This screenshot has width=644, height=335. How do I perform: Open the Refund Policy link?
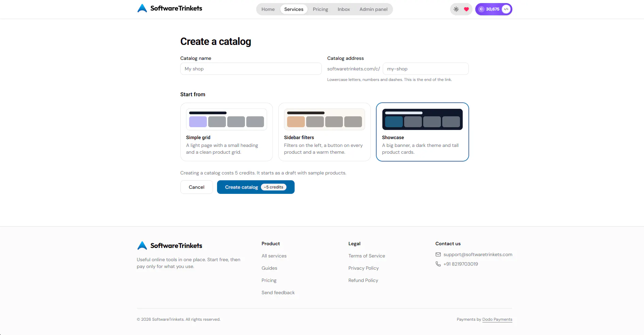tap(363, 280)
